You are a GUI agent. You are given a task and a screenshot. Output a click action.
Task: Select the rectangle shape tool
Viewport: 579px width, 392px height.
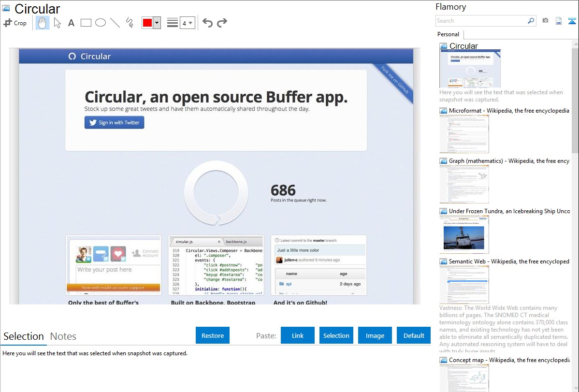(x=86, y=23)
